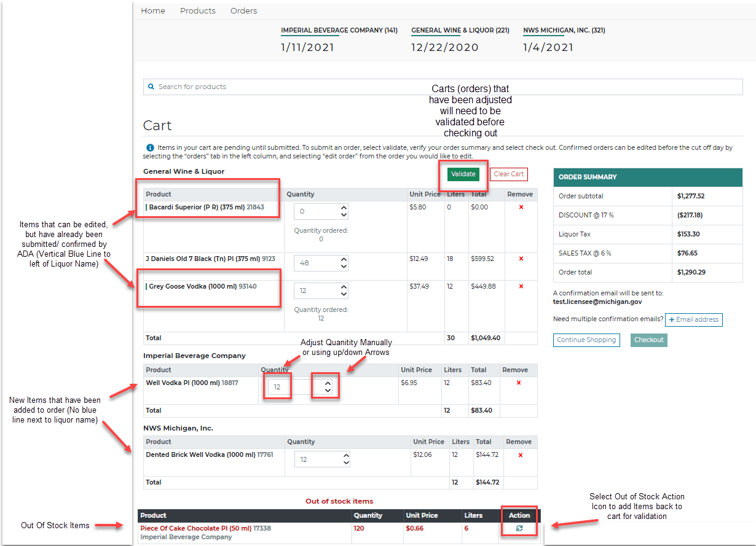
Task: Remove Well Vodka Pl from cart
Action: pyautogui.click(x=519, y=383)
